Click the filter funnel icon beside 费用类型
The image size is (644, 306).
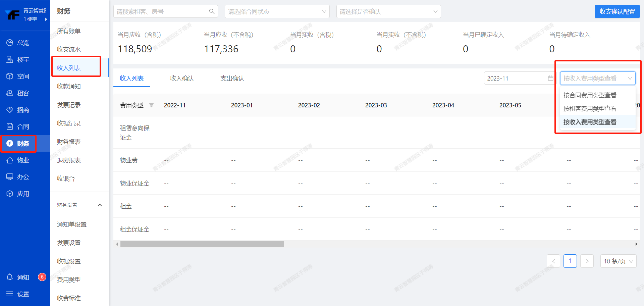tap(151, 105)
